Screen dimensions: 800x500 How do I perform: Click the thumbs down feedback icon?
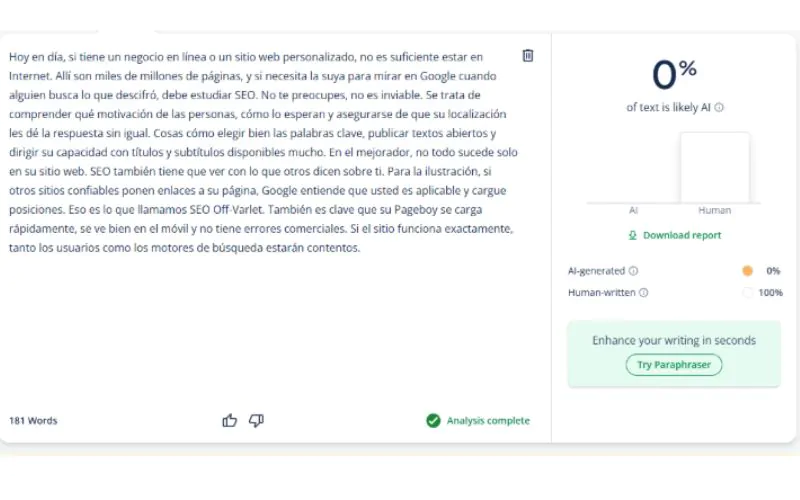point(256,421)
